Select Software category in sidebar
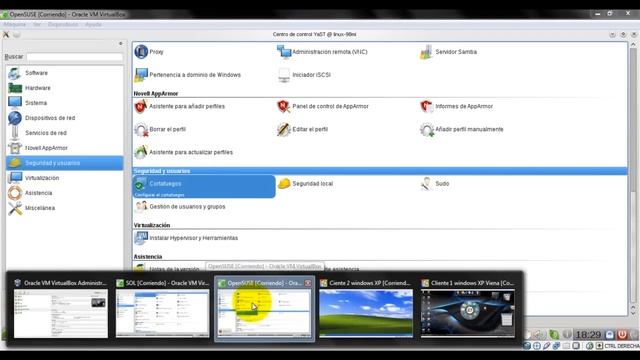640x360 pixels. coord(64,73)
